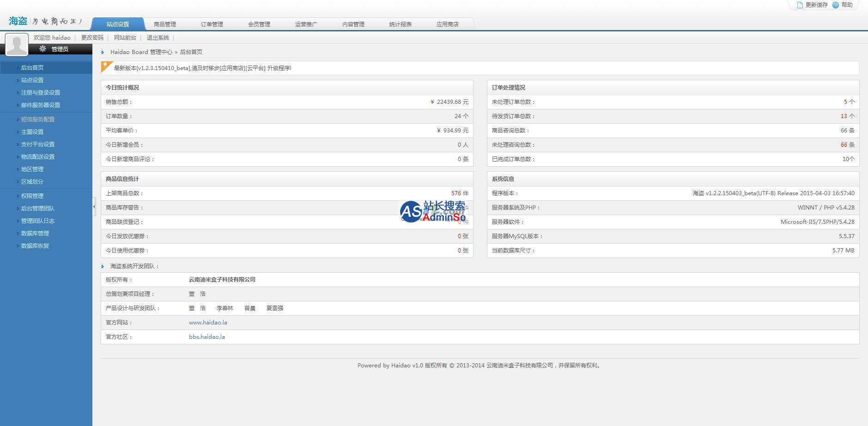Click the company name 云南迪米盒子科技有限公司 in 版权所有 row

point(222,280)
